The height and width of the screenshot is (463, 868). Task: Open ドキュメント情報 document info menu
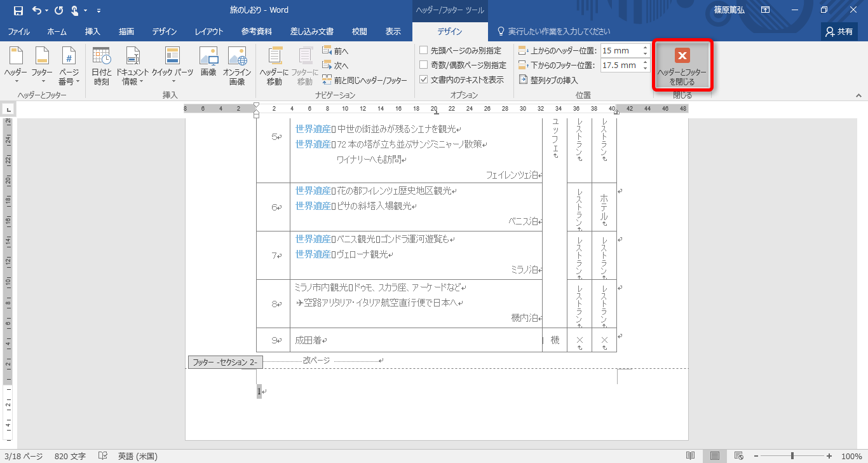point(132,66)
